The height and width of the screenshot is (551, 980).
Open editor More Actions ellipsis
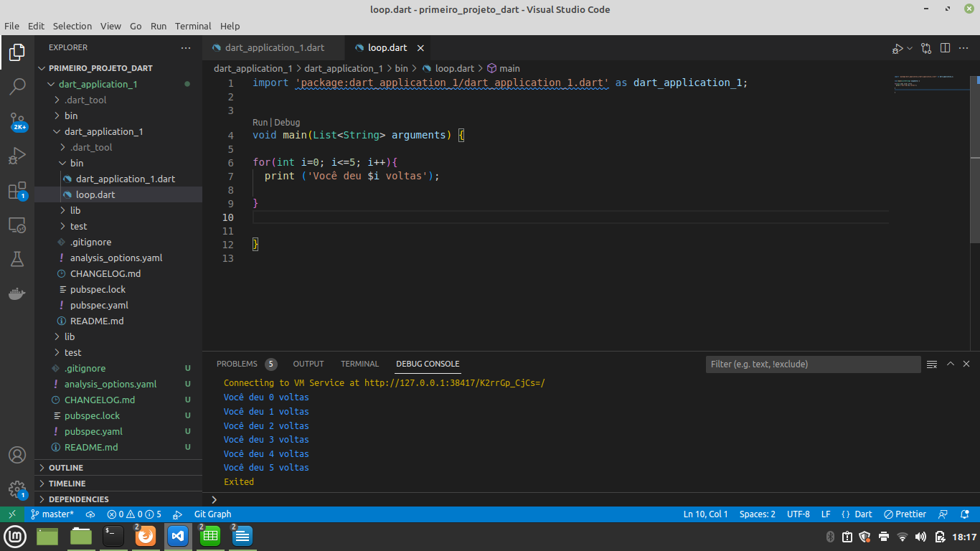point(964,48)
